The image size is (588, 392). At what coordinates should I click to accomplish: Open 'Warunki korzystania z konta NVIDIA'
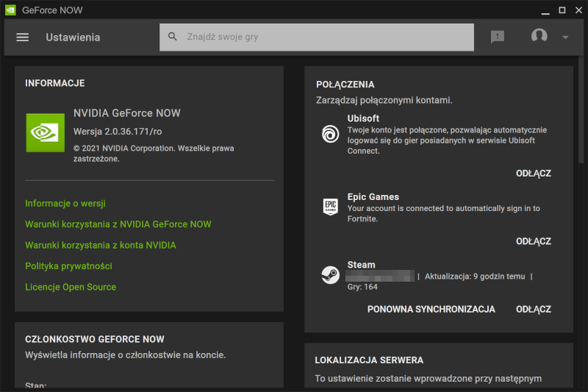point(101,246)
